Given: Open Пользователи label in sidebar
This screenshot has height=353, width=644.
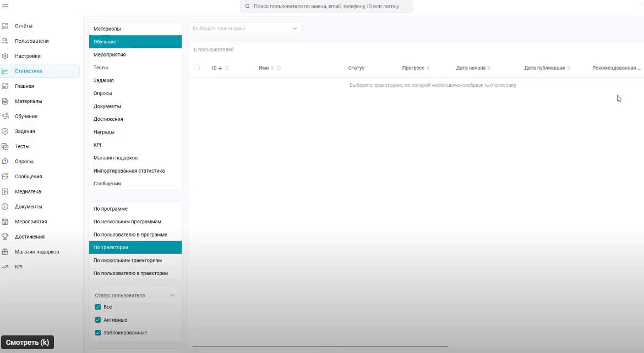Looking at the screenshot, I should point(31,41).
